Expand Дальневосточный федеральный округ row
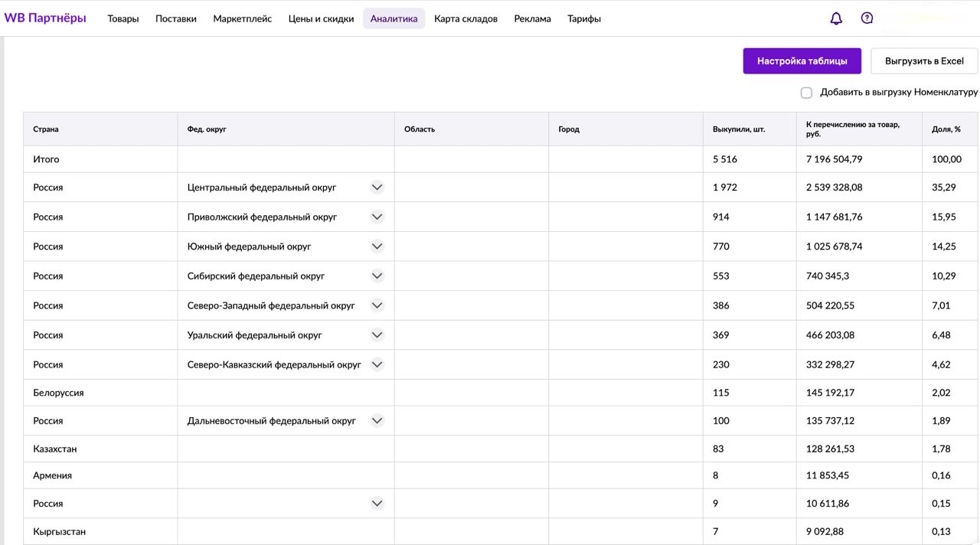Image resolution: width=980 pixels, height=545 pixels. 377,420
